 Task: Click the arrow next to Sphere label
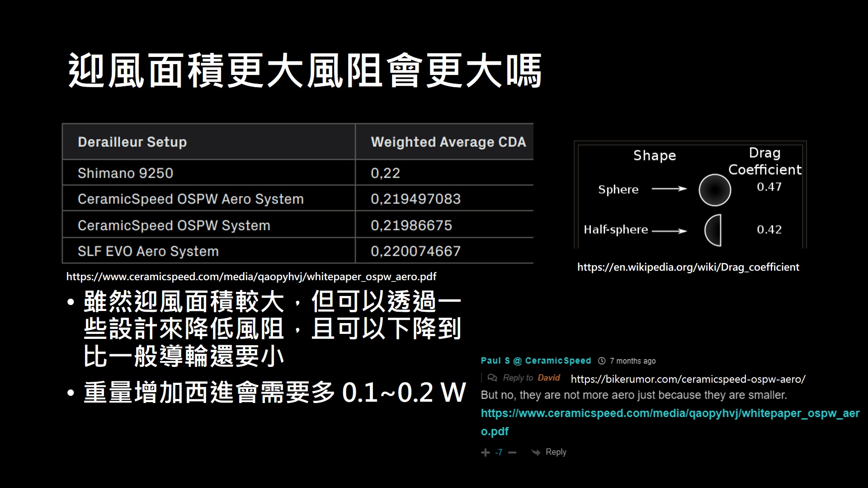click(669, 189)
